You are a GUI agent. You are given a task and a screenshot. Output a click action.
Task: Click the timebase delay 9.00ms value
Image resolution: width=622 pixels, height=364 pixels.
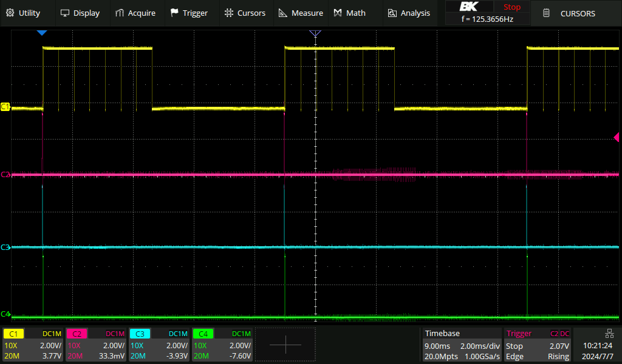[x=437, y=346]
